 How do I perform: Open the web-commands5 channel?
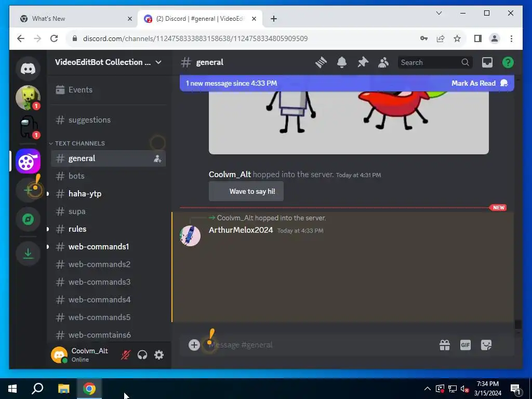pos(108,317)
